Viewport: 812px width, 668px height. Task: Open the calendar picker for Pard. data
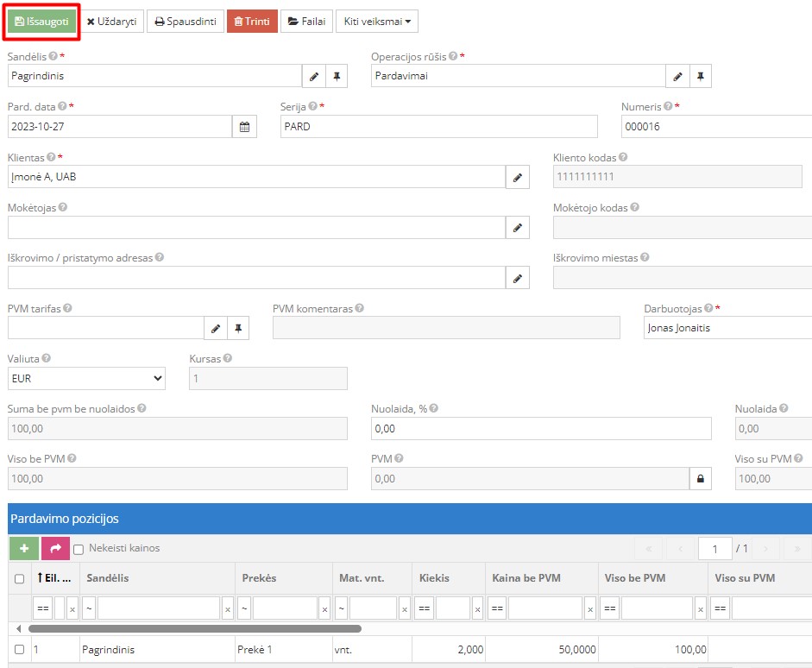coord(244,127)
